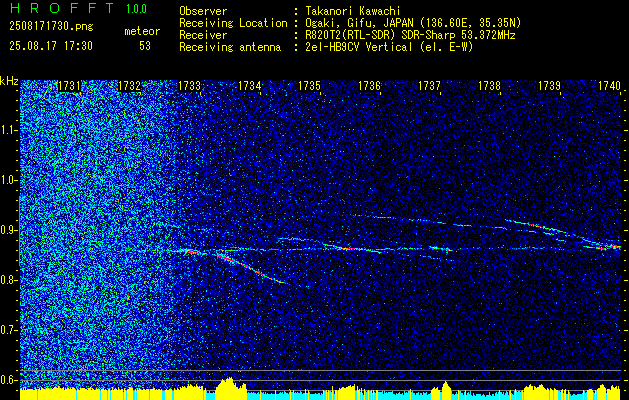Click the 1739 time marker
Image resolution: width=629 pixels, height=400 pixels.
[549, 86]
